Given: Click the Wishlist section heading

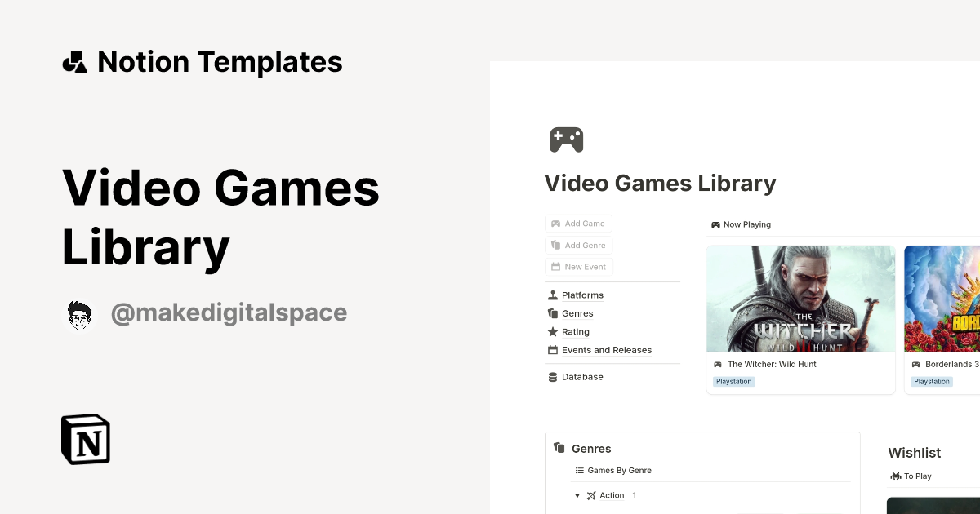Looking at the screenshot, I should coord(915,453).
